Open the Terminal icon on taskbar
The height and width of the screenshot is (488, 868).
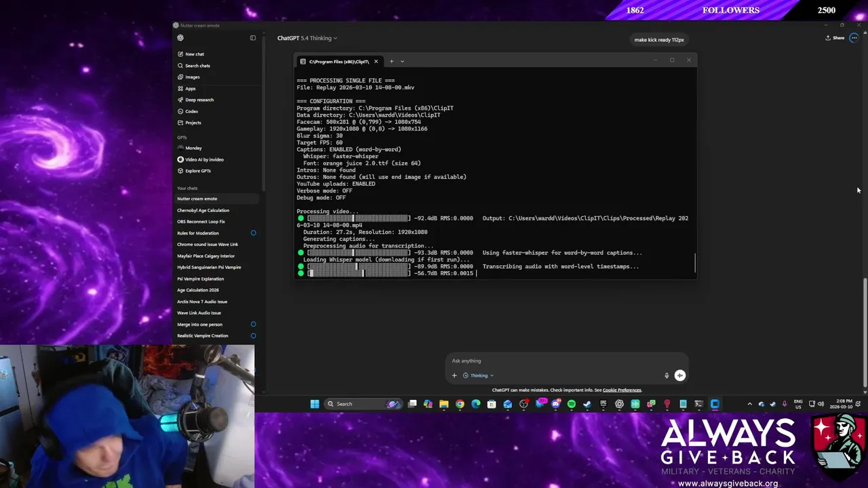pos(699,404)
